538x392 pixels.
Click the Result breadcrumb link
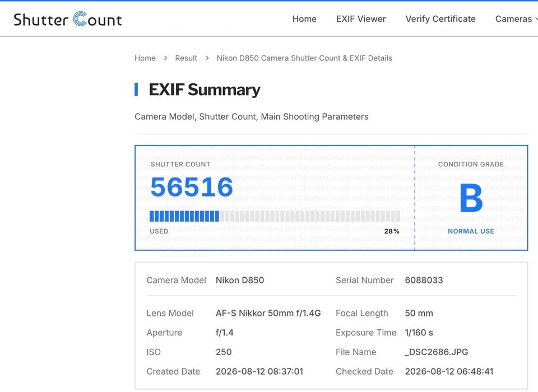[x=186, y=58]
